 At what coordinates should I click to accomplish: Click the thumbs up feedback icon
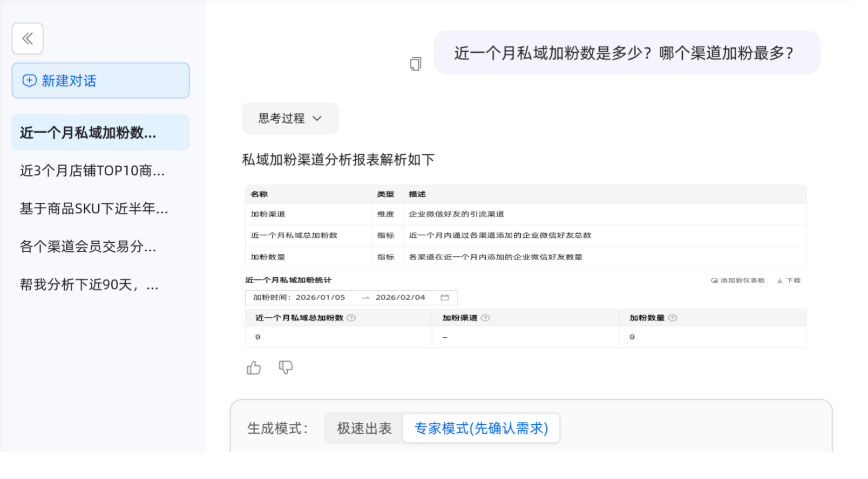[x=254, y=368]
